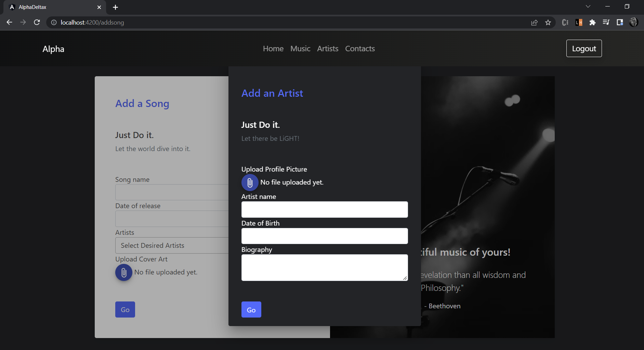644x350 pixels.
Task: Open the media control playlist icon
Action: 606,23
